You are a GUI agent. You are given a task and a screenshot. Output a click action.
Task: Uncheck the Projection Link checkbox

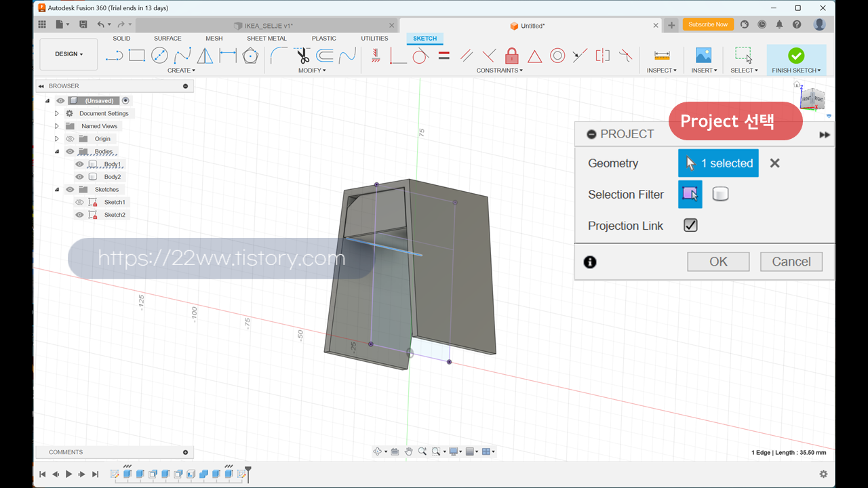coord(690,226)
